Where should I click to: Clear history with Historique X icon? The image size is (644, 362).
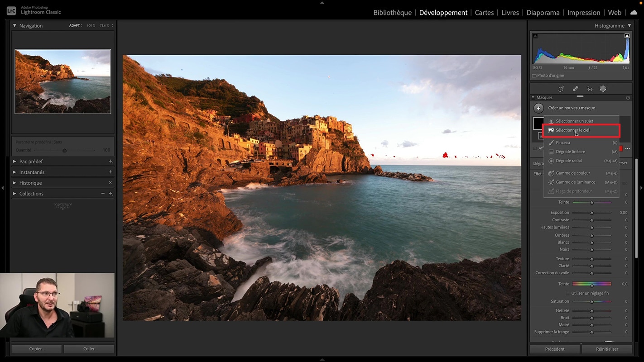click(x=110, y=183)
